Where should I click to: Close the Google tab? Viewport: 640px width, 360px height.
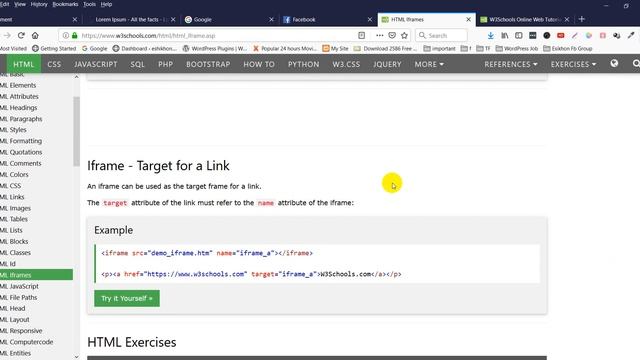click(271, 19)
